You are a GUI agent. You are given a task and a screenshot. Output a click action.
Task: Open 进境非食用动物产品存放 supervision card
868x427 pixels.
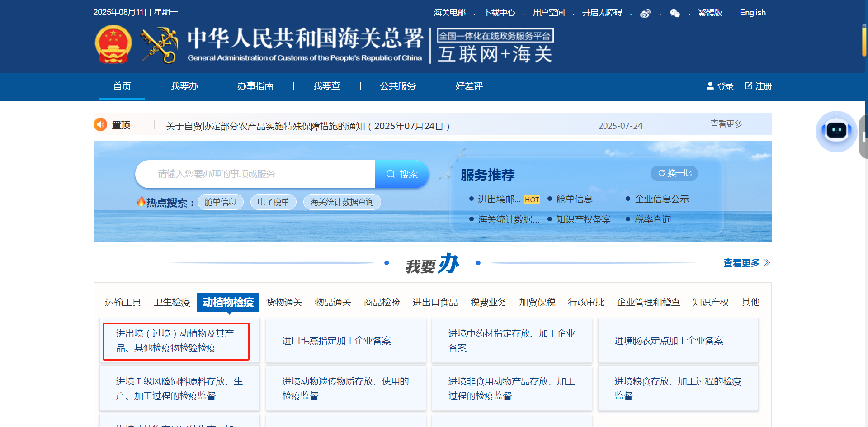(x=512, y=389)
